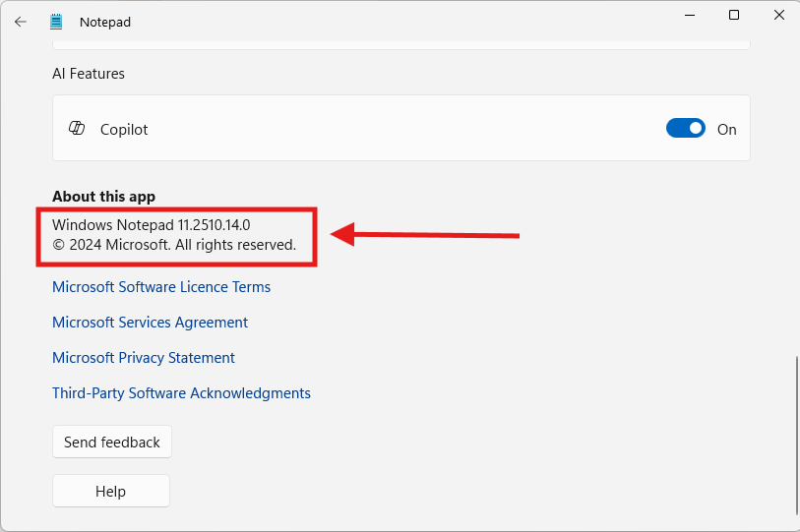
Task: Open Microsoft Software Licence Terms link
Action: [x=161, y=287]
